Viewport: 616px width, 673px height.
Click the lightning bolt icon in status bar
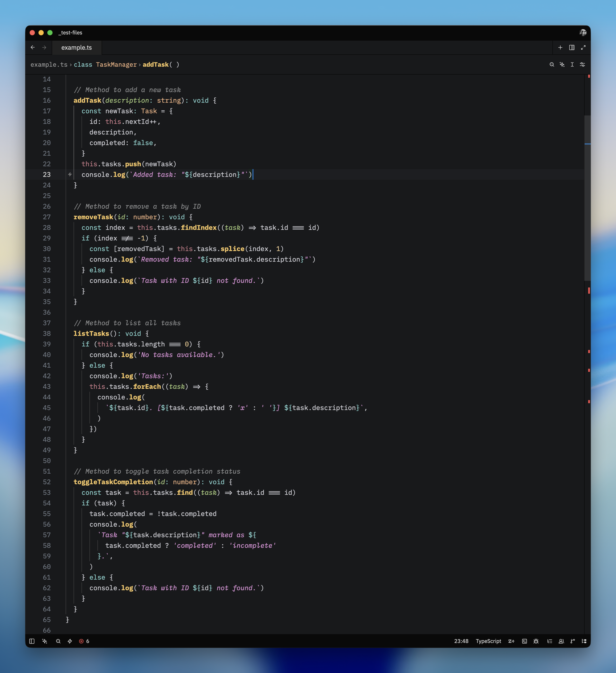point(70,641)
